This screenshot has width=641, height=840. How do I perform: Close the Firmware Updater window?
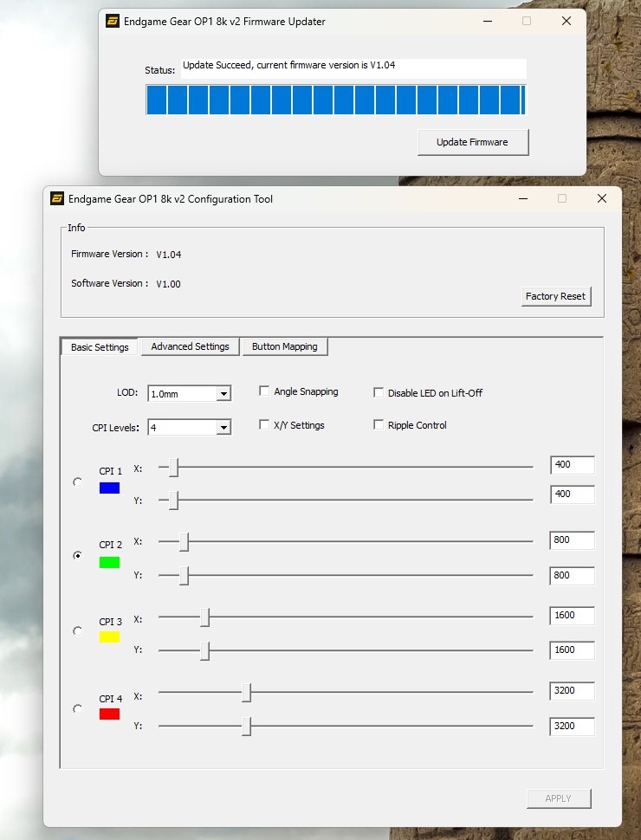coord(567,21)
